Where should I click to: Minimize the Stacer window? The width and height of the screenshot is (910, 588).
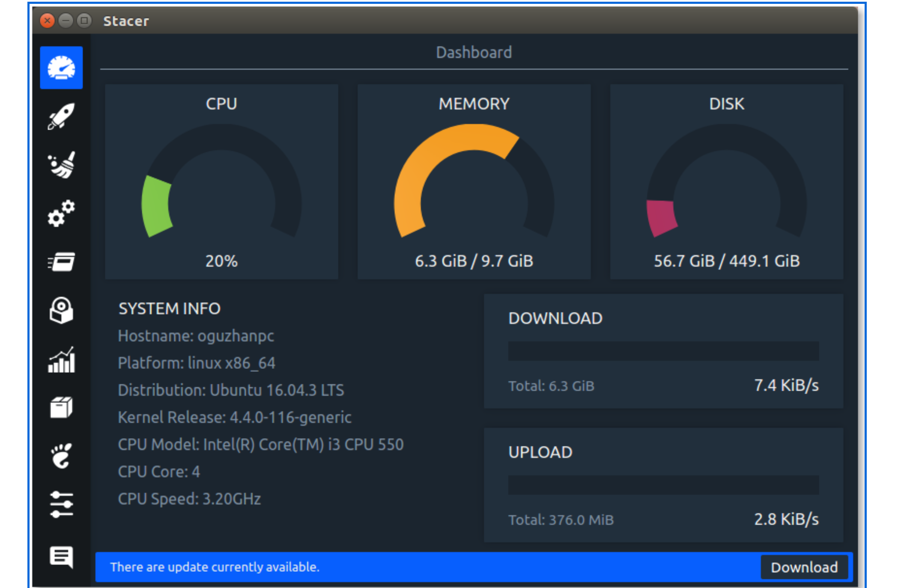click(x=66, y=21)
